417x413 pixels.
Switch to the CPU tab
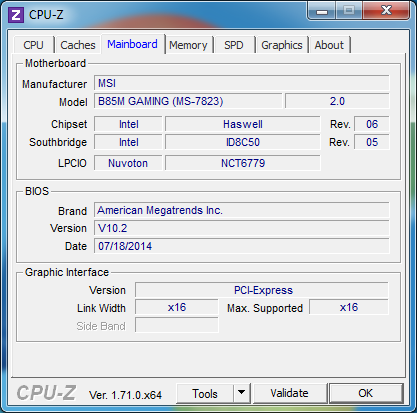[33, 45]
